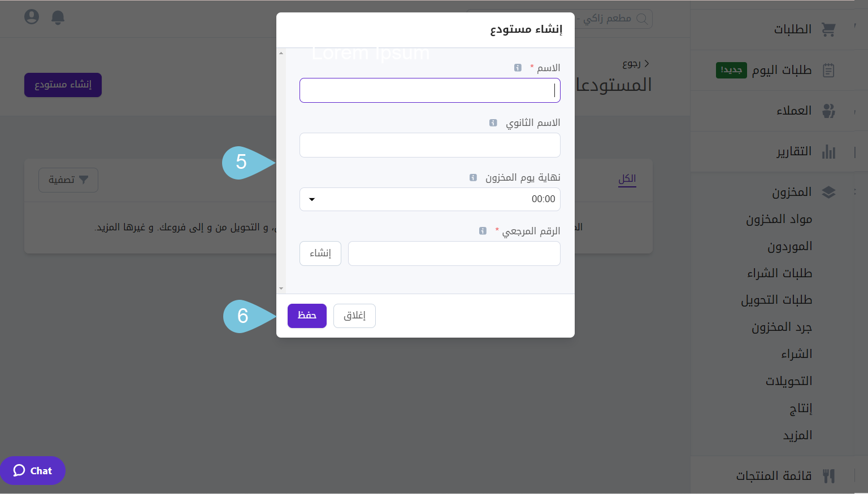Click info icon next to نهاية يوم المخزون

pos(473,177)
